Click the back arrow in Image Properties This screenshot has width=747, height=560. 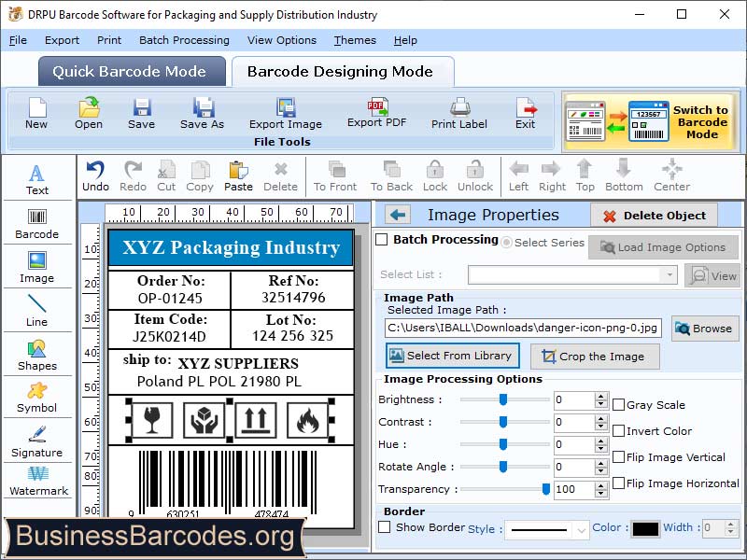[x=398, y=215]
